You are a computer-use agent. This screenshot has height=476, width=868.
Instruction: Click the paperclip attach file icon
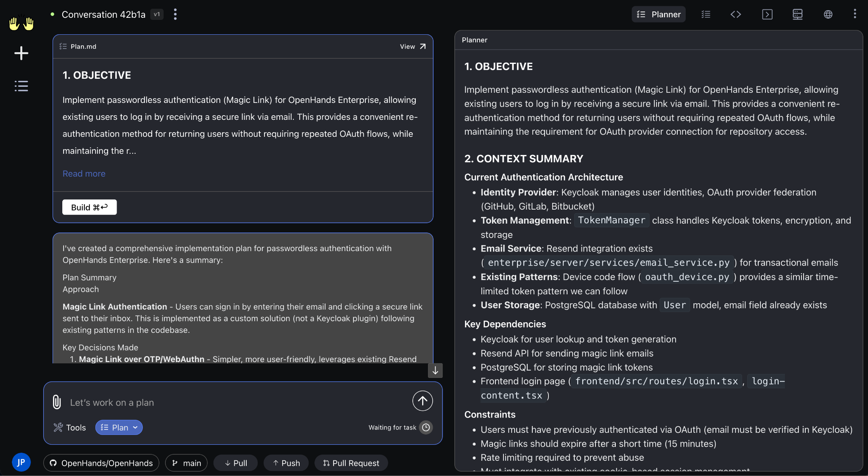click(x=57, y=401)
